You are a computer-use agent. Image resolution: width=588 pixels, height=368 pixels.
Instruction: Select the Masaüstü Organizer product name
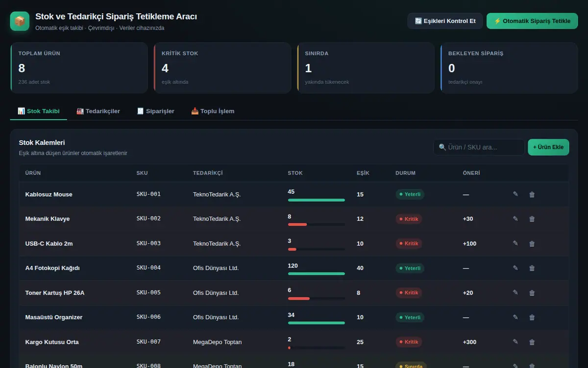[54, 317]
